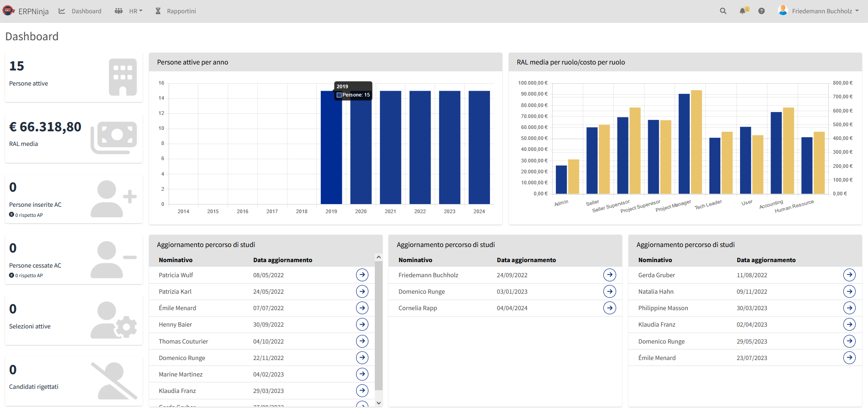Click the add-person icon in Persone inserite AC

click(114, 199)
